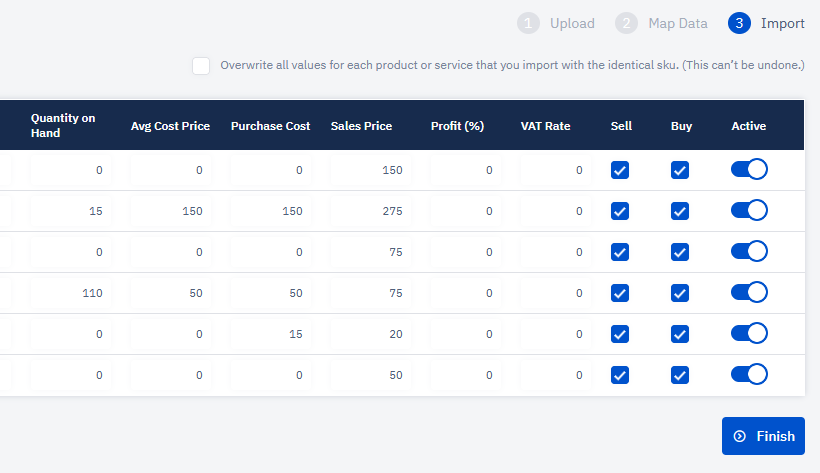Turn off Active for the Sales Price 275 row
820x473 pixels.
(x=749, y=210)
